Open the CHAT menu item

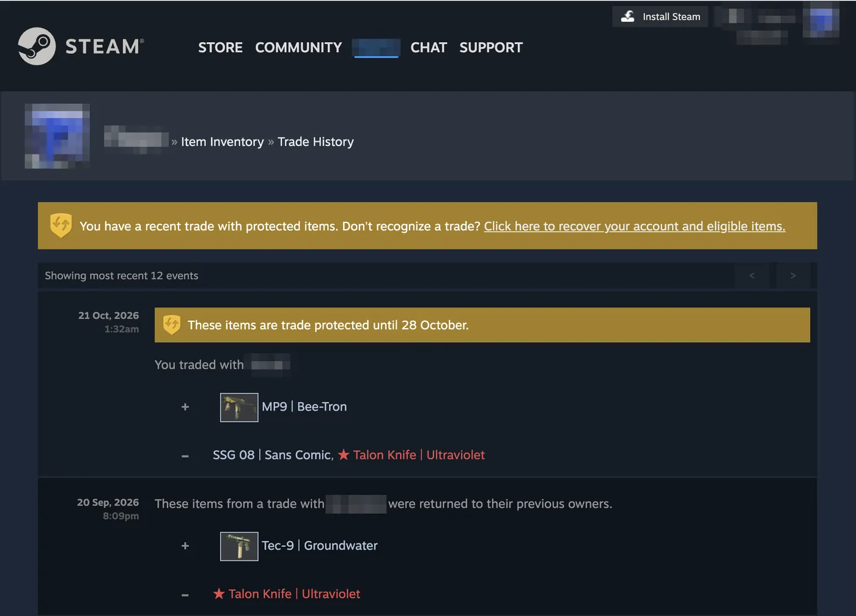tap(429, 48)
